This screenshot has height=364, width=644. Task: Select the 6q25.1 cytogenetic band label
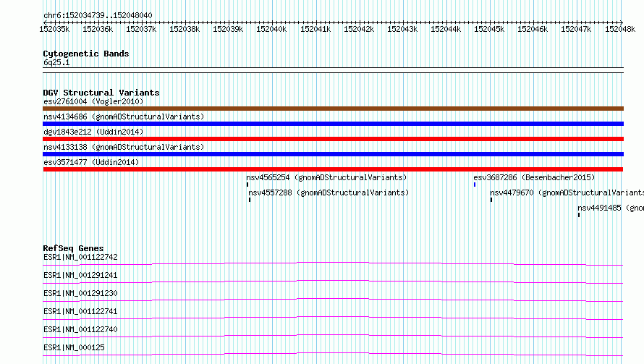[x=56, y=62]
